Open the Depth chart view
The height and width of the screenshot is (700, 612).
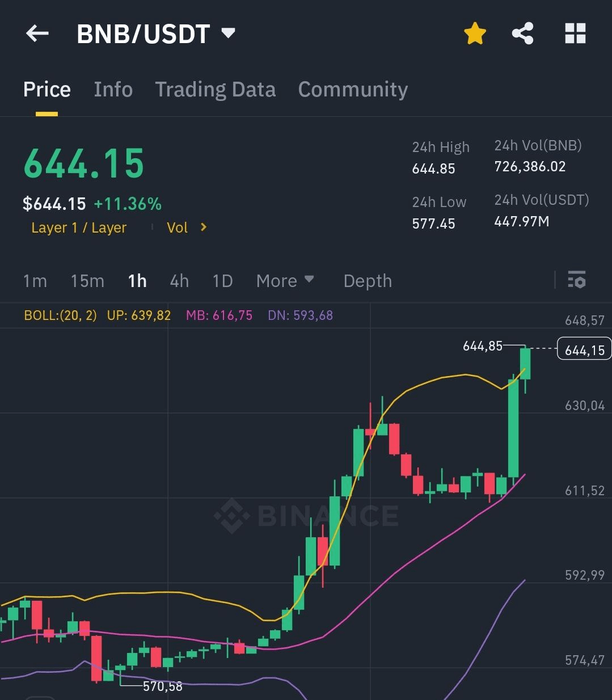pyautogui.click(x=368, y=281)
